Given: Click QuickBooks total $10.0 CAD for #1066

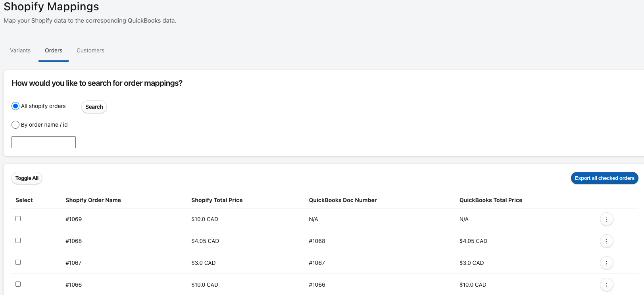Looking at the screenshot, I should point(473,285).
